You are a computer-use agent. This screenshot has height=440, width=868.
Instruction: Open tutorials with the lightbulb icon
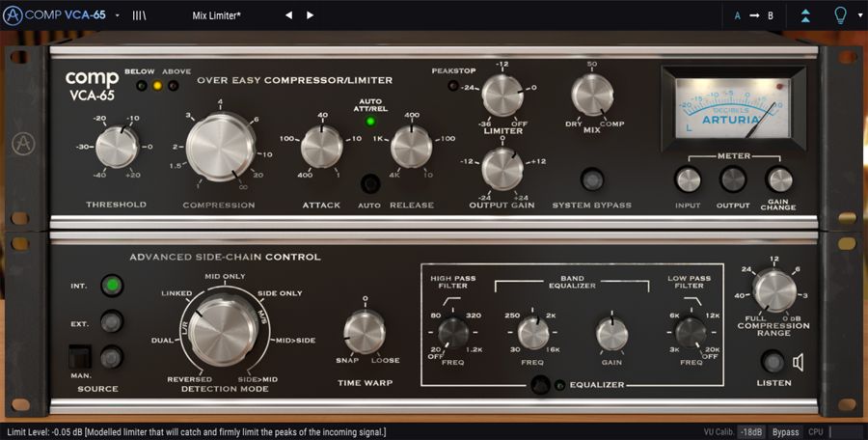841,15
